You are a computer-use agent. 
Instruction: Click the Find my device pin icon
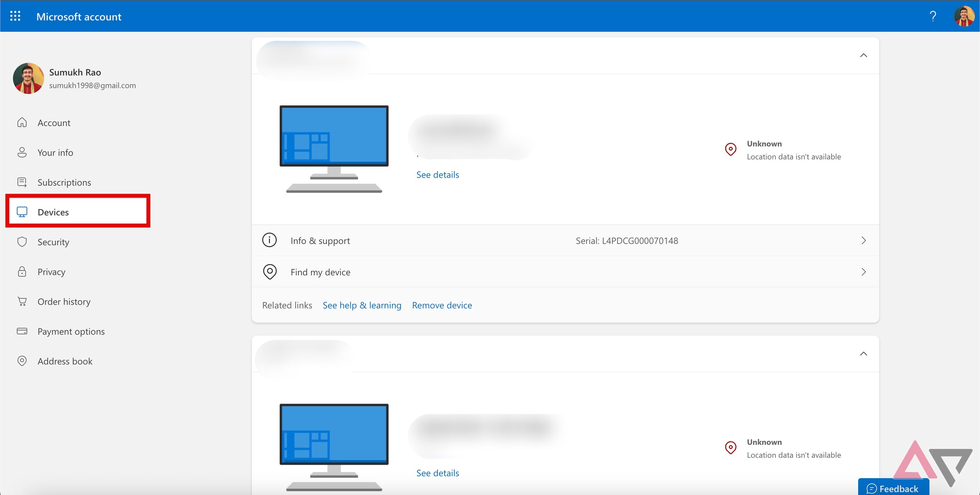(270, 272)
